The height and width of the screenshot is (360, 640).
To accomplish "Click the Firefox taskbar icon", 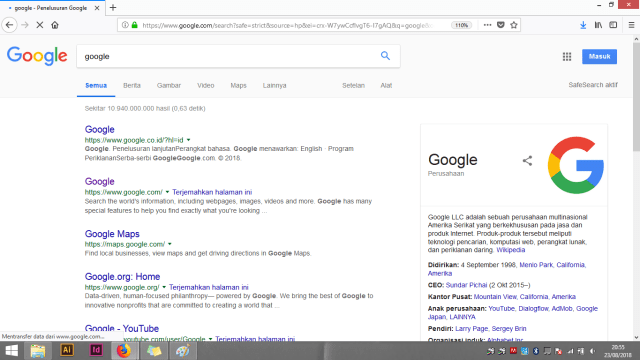I will tap(124, 351).
